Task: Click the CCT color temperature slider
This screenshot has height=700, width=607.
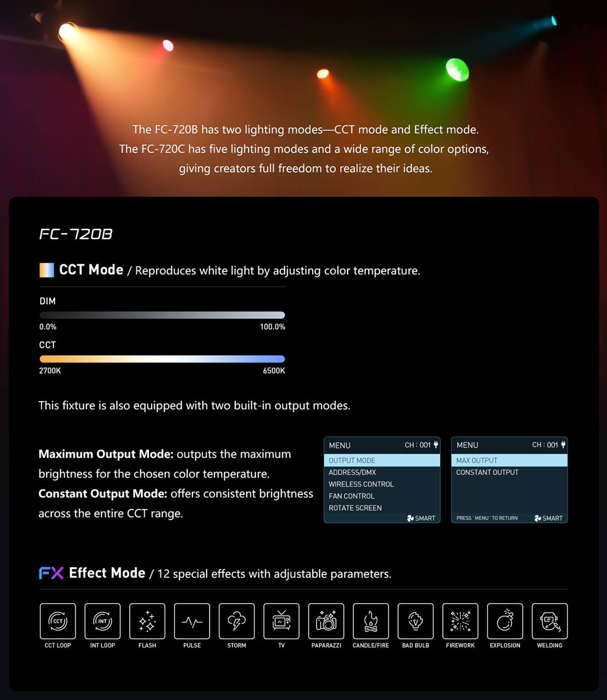Action: [162, 359]
